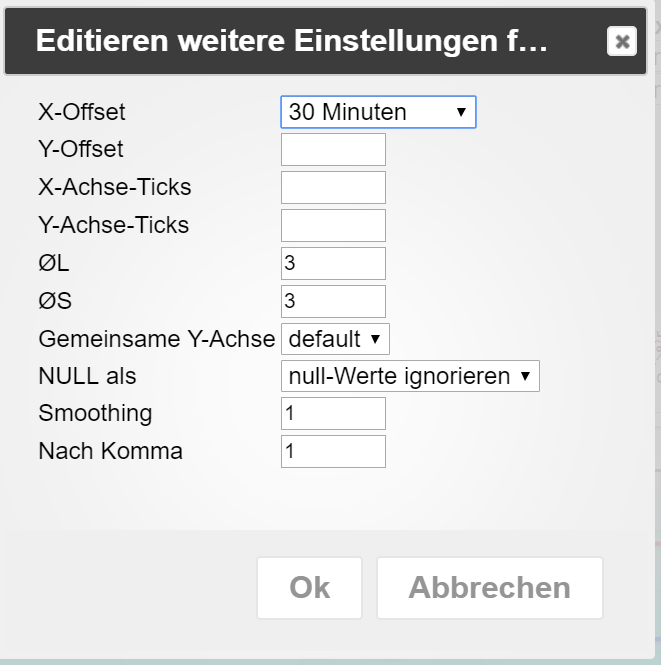Click the X-Achse-Ticks label

(114, 187)
